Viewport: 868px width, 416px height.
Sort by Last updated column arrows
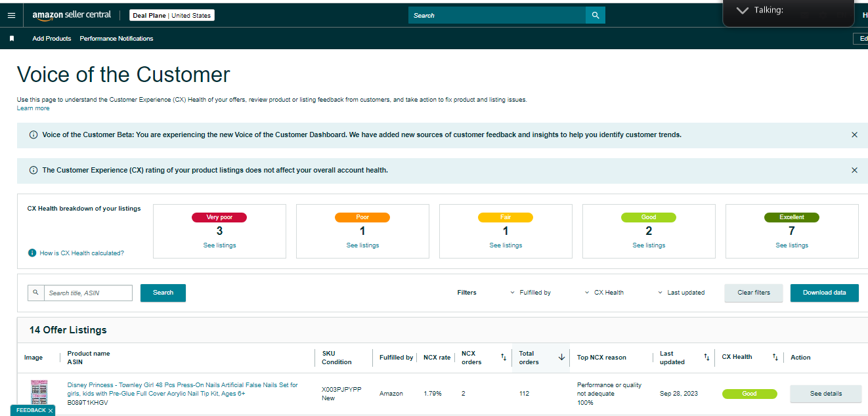706,357
